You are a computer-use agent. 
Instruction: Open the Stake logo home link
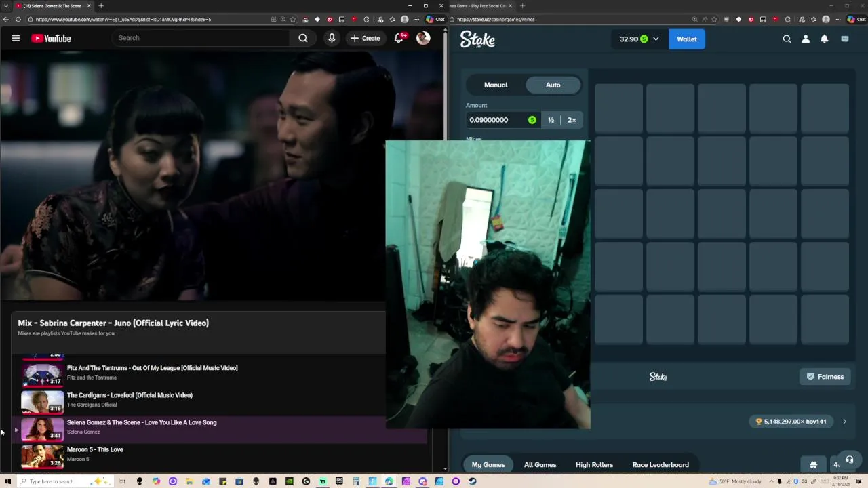click(477, 39)
